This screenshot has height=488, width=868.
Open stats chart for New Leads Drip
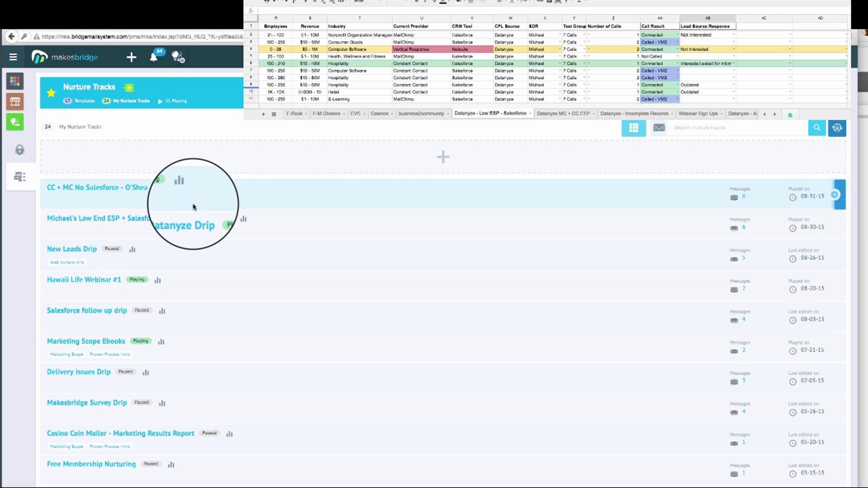click(x=132, y=249)
